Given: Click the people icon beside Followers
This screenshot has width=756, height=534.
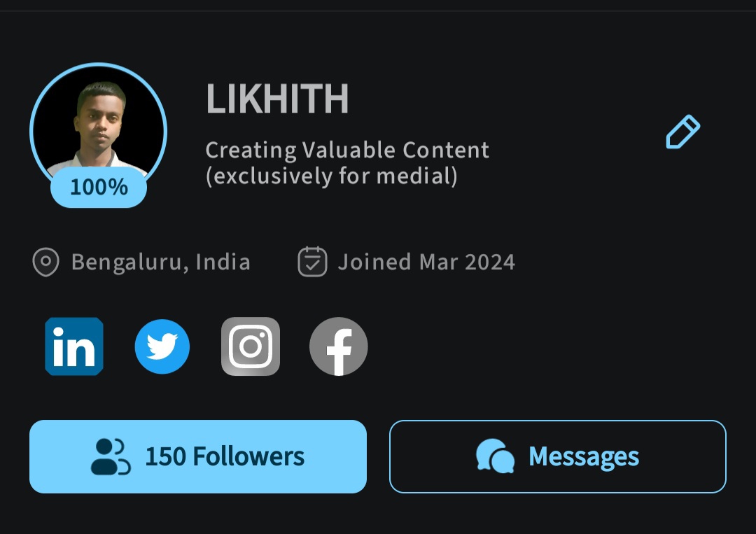Looking at the screenshot, I should tap(111, 457).
